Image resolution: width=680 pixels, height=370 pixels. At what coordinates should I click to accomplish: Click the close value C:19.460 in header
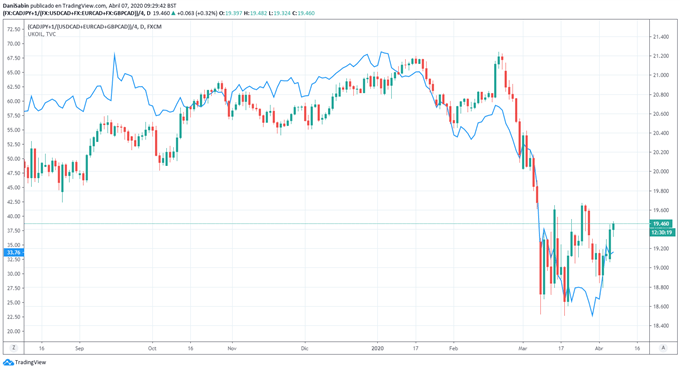[x=303, y=13]
